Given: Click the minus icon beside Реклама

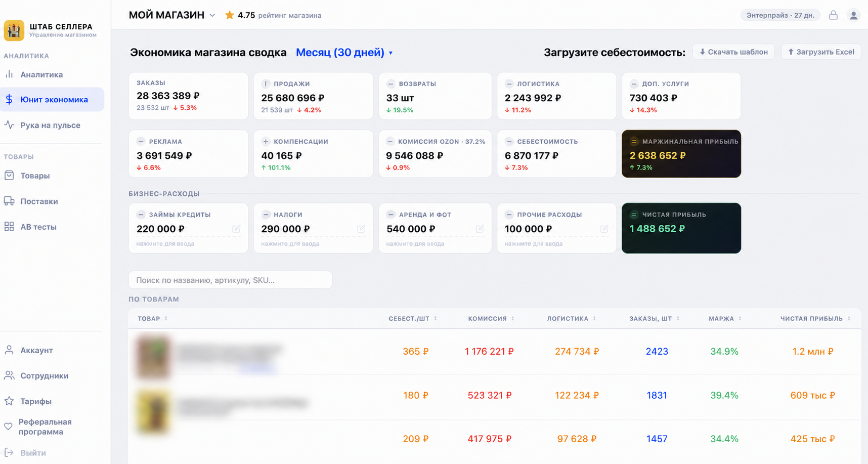Looking at the screenshot, I should click(x=141, y=142).
